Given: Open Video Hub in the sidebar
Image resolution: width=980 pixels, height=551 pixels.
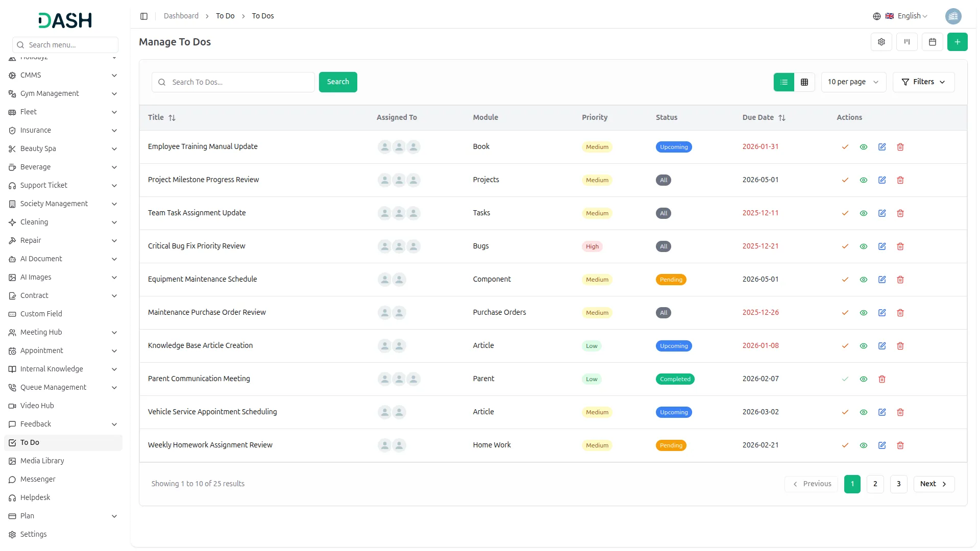Looking at the screenshot, I should pyautogui.click(x=63, y=406).
